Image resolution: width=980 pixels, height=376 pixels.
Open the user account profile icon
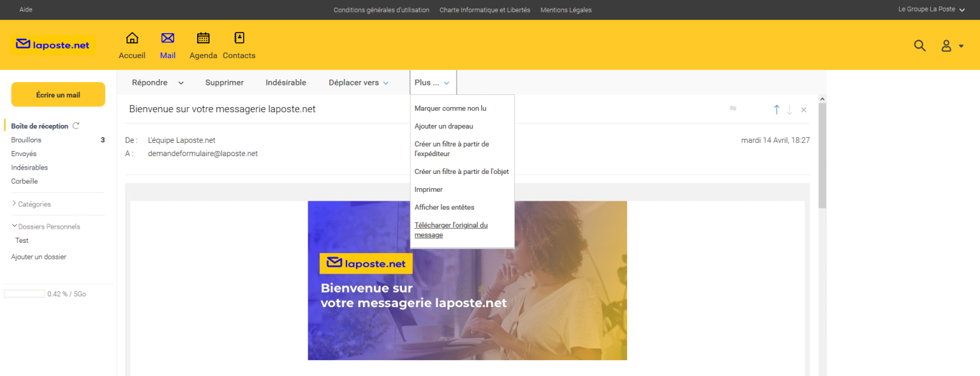click(x=947, y=46)
